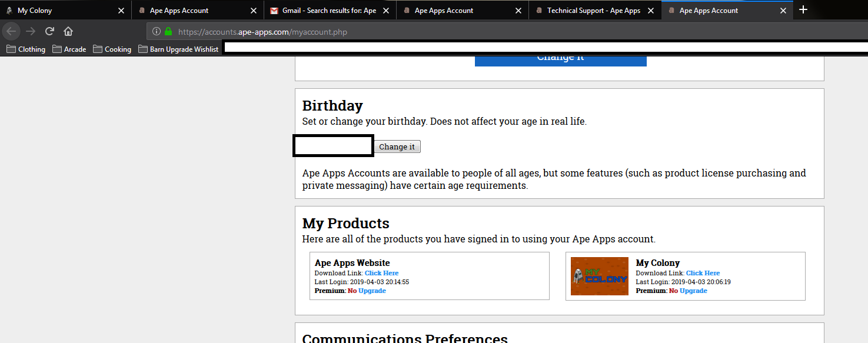Switch to the My Colony tab

pos(66,11)
